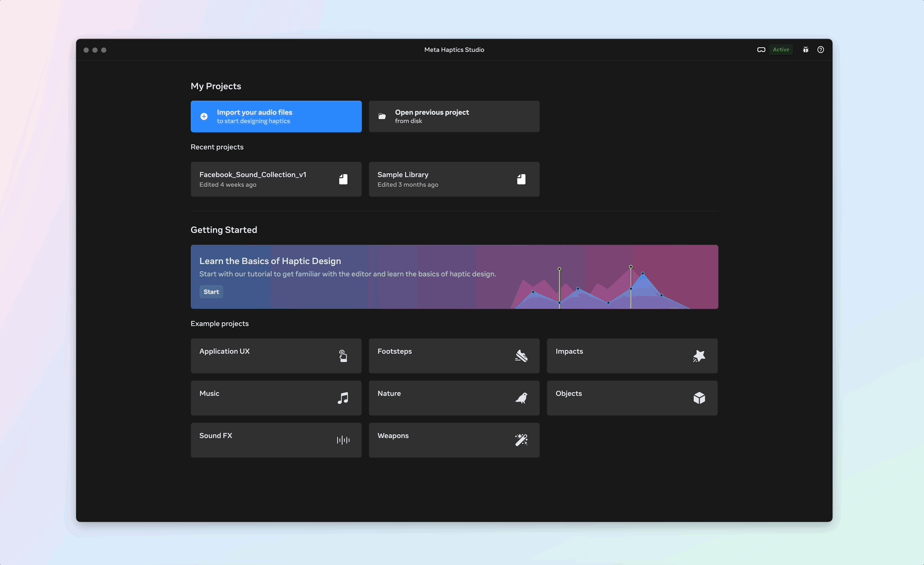Click the Active device status badge
Image resolution: width=924 pixels, height=565 pixels.
click(x=781, y=50)
